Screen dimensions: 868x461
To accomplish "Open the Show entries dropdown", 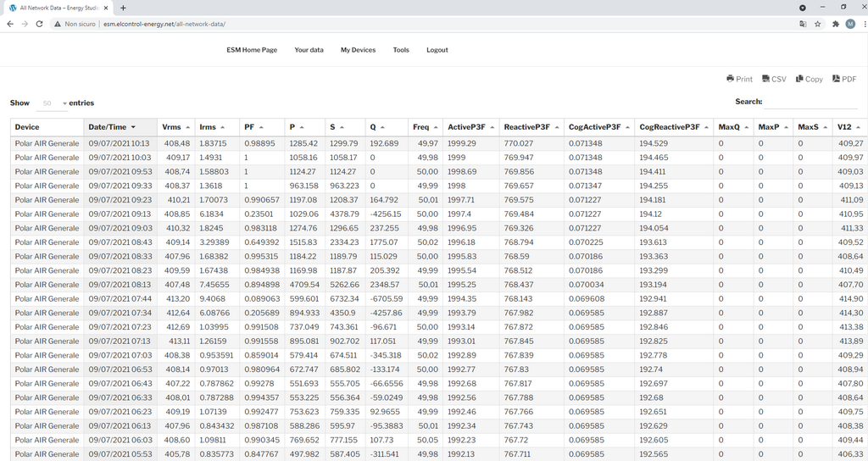I will 53,103.
